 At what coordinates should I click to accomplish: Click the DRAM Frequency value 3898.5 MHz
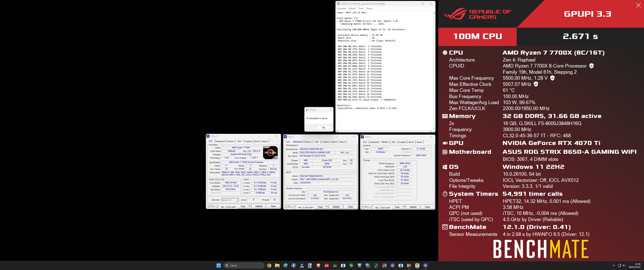[x=405, y=163]
